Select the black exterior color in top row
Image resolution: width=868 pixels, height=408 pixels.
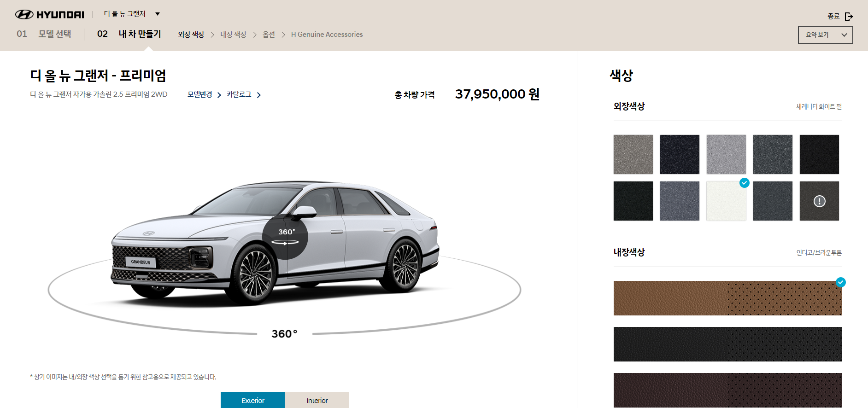point(819,154)
